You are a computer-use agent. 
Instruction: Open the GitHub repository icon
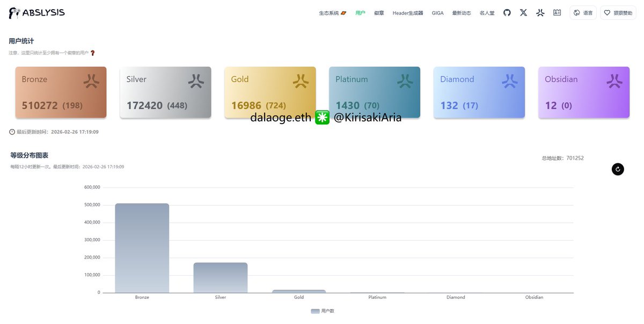point(507,12)
